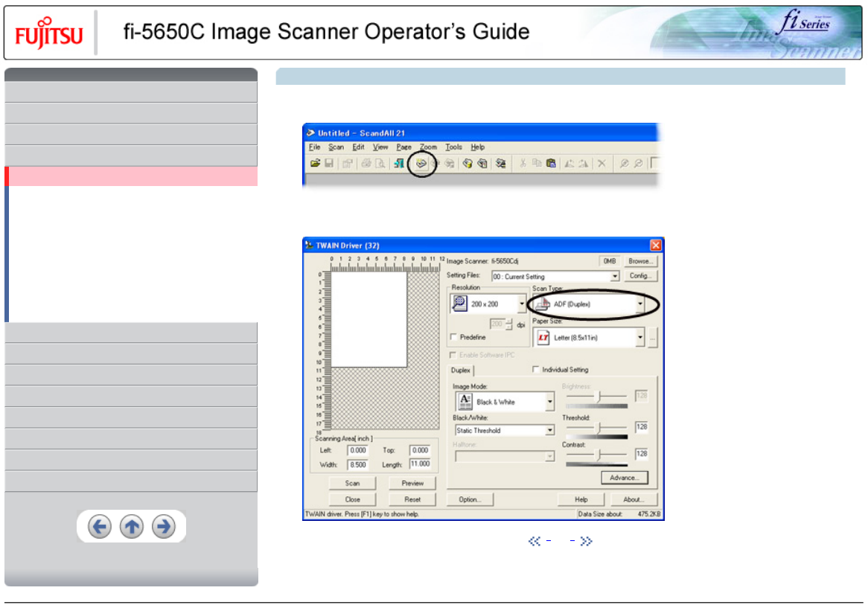Viewport: 868px width, 605px height.
Task: Circled Scan To View icon
Action: [421, 163]
